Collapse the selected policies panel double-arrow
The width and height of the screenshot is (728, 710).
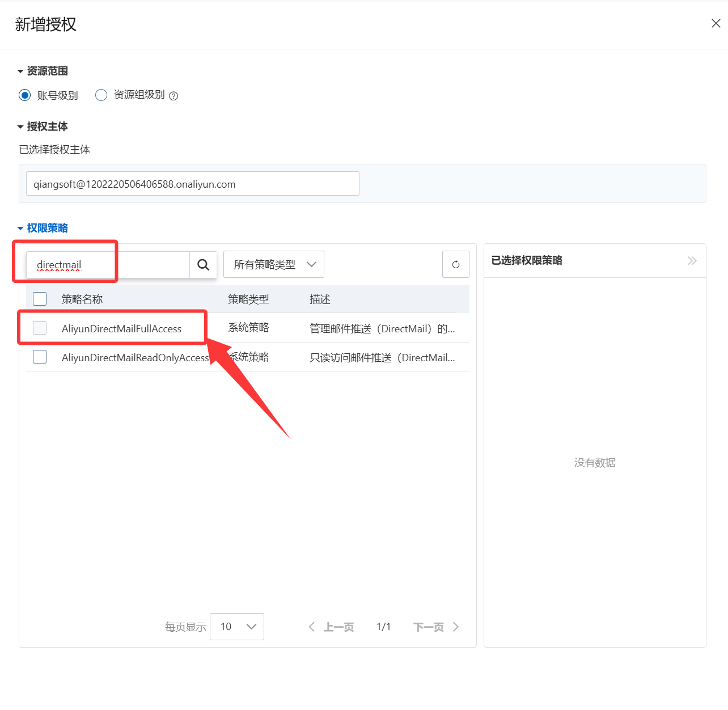[692, 261]
